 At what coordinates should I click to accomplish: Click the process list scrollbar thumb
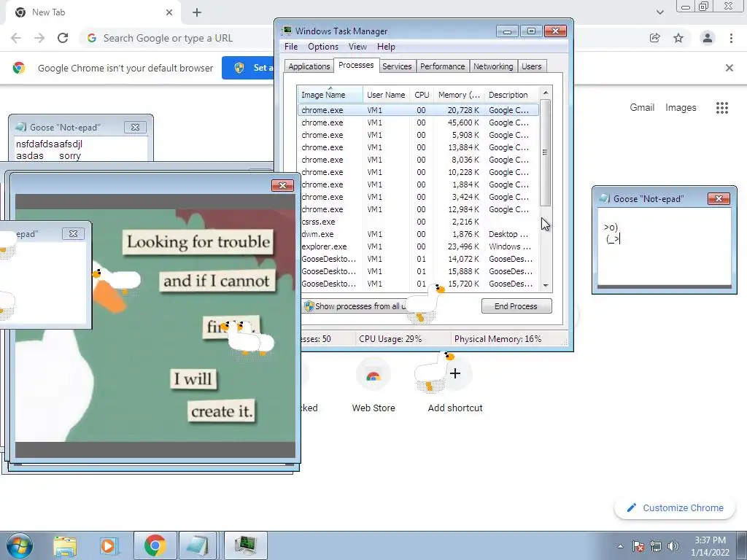[546, 152]
